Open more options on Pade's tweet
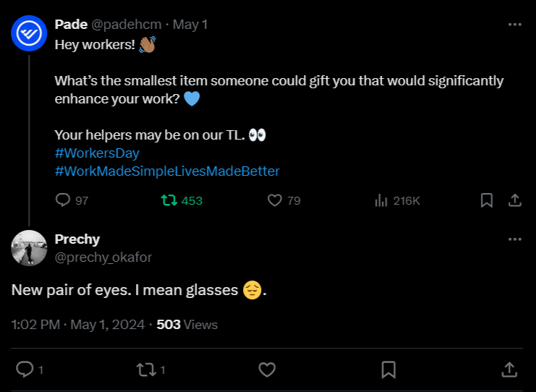536x392 pixels. (x=514, y=24)
